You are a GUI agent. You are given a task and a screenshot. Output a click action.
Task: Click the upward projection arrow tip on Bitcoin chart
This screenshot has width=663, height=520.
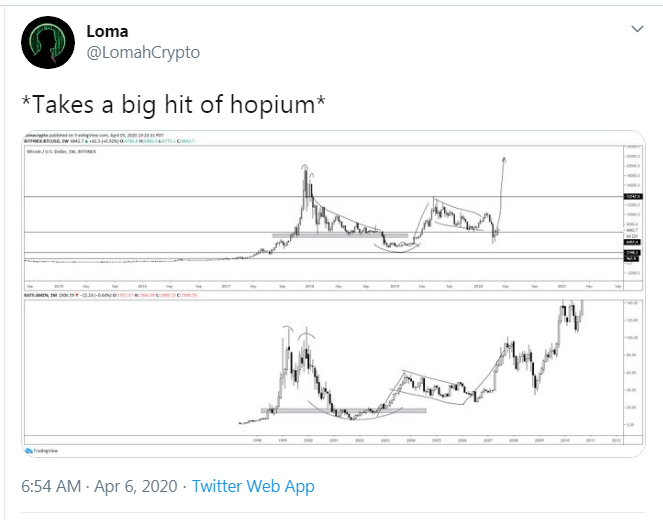[503, 158]
